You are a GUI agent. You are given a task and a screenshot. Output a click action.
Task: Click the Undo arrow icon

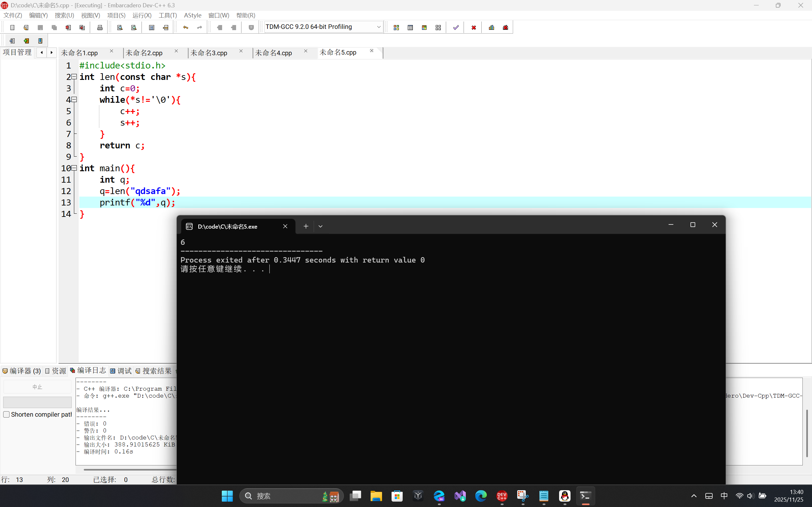point(186,28)
